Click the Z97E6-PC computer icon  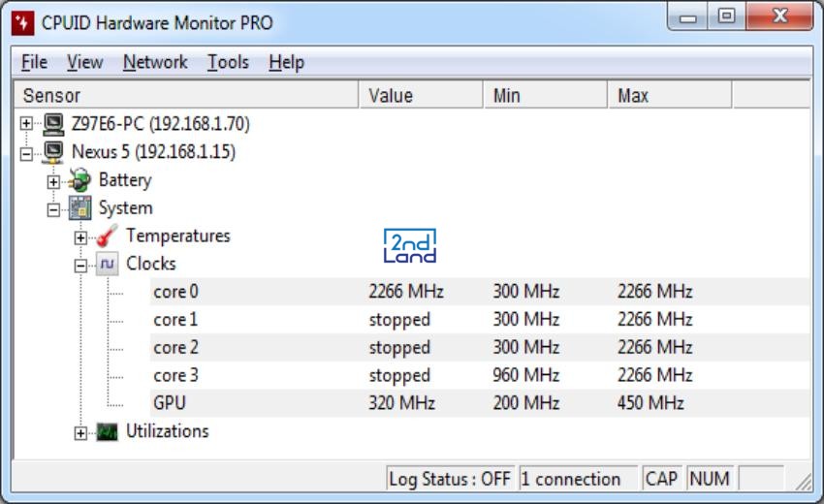point(53,124)
